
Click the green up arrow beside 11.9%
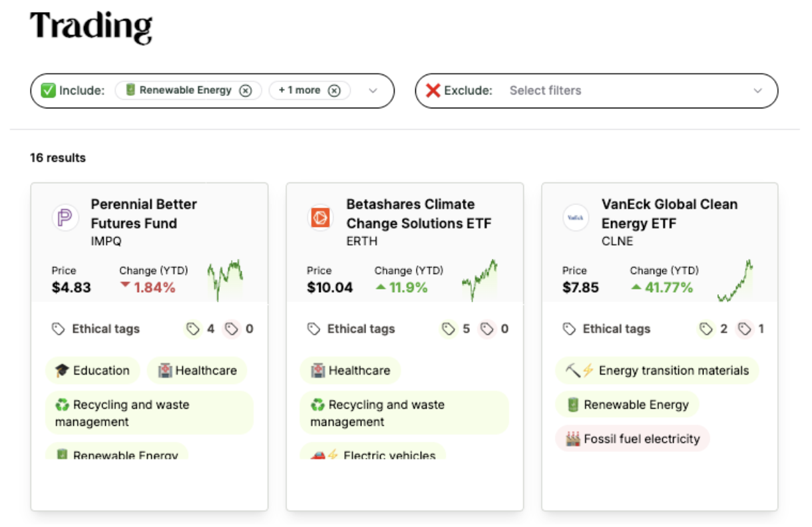click(381, 287)
